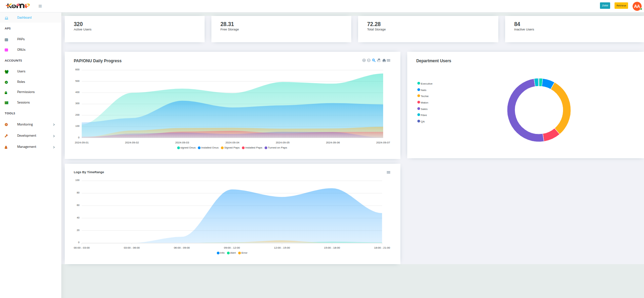The width and height of the screenshot is (644, 298).
Task: Toggle the Techie department legend entry
Action: click(423, 96)
